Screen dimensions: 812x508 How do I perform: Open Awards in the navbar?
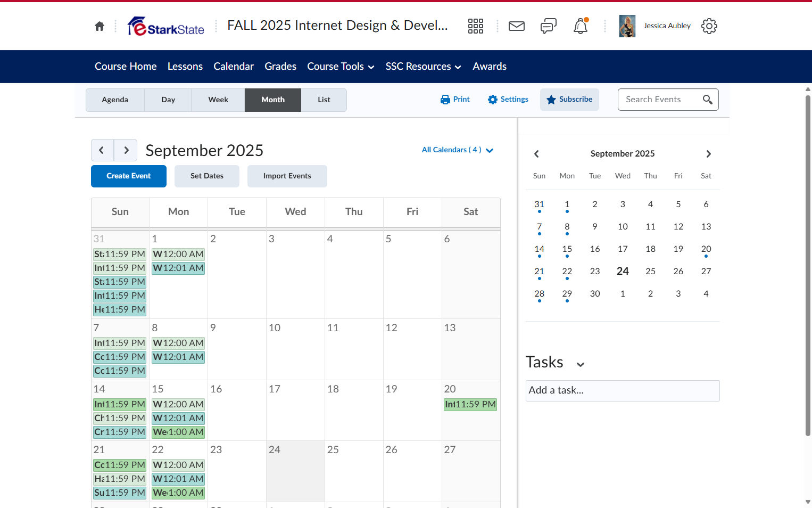(490, 67)
